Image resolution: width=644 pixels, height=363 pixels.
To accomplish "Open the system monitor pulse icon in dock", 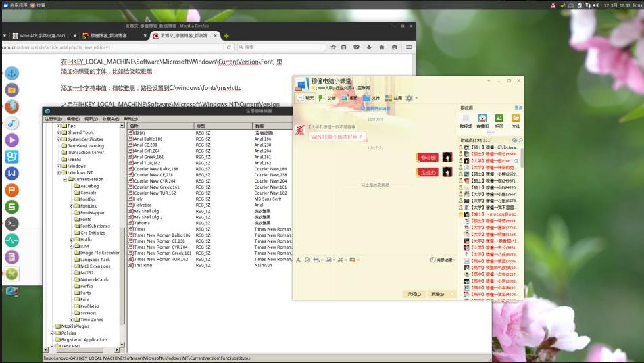I will (x=12, y=240).
